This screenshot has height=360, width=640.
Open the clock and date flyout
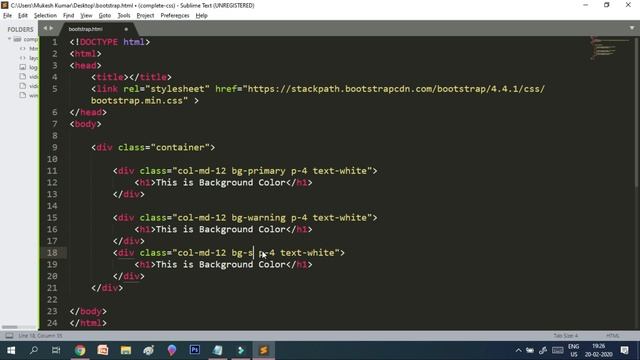(x=598, y=350)
